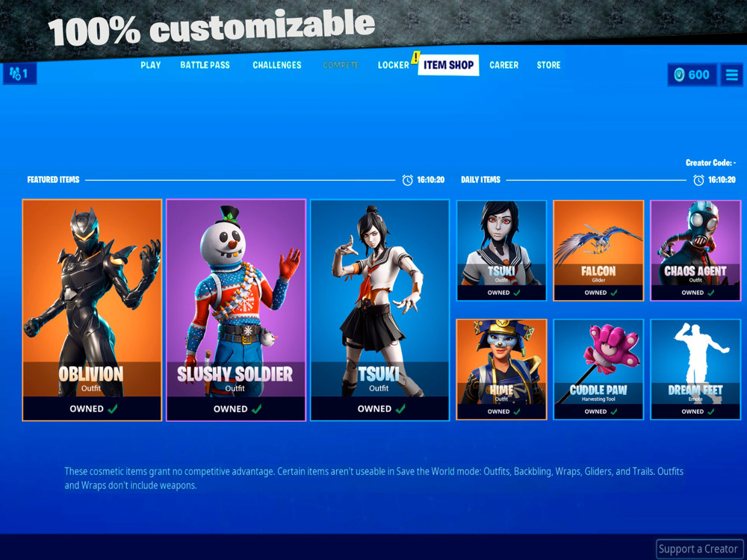Click the Featured Items clock timer icon
The height and width of the screenshot is (560, 747).
click(407, 180)
